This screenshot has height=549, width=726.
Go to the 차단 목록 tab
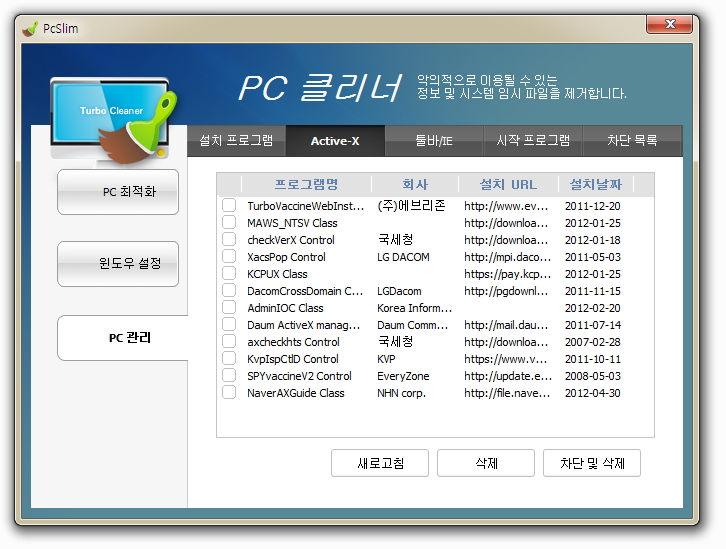[632, 141]
